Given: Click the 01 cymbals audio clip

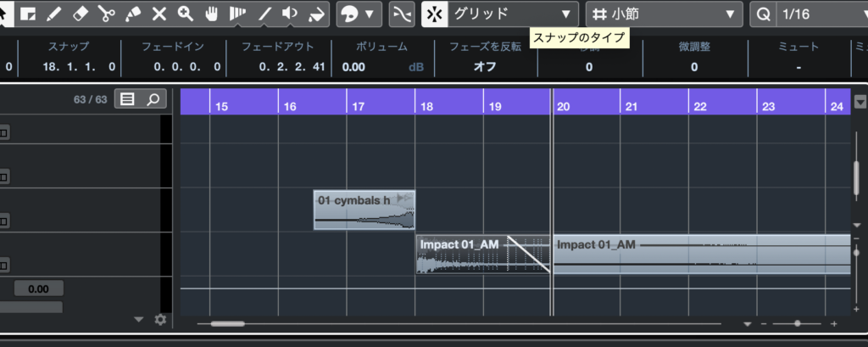Looking at the screenshot, I should [364, 210].
